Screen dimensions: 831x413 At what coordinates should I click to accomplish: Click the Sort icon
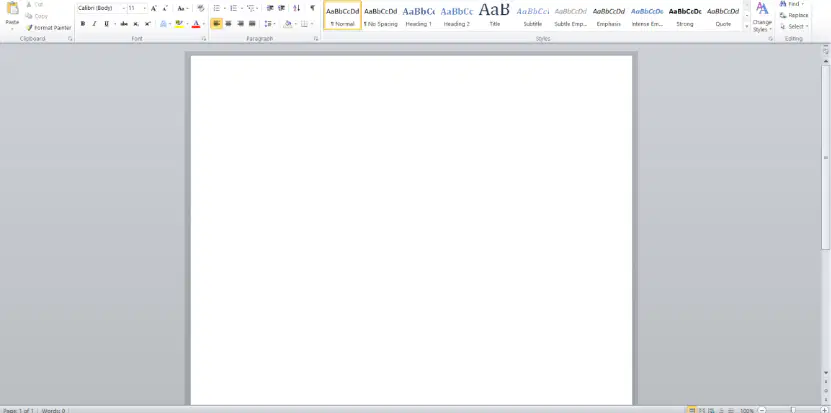(297, 8)
